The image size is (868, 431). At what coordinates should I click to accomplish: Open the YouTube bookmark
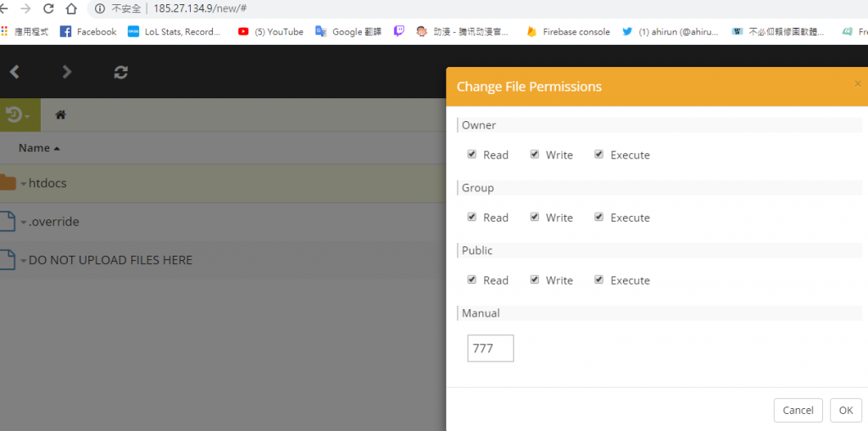click(x=270, y=31)
